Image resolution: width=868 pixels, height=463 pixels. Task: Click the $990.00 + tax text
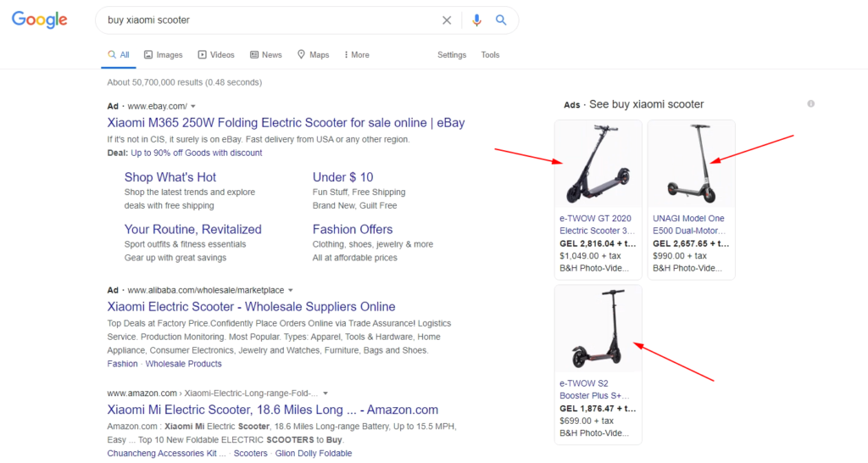pyautogui.click(x=680, y=256)
